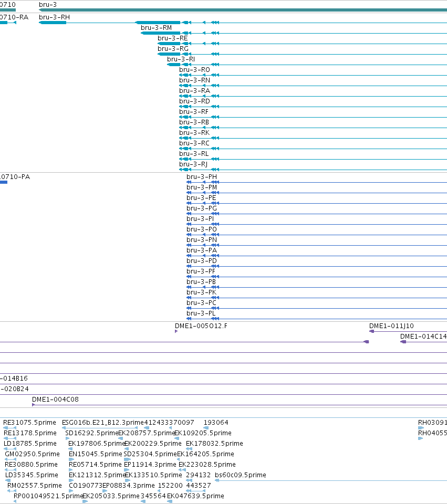This screenshot has height=504, width=447.
Task: Select the 0710-PA protein block
Action: [4, 182]
